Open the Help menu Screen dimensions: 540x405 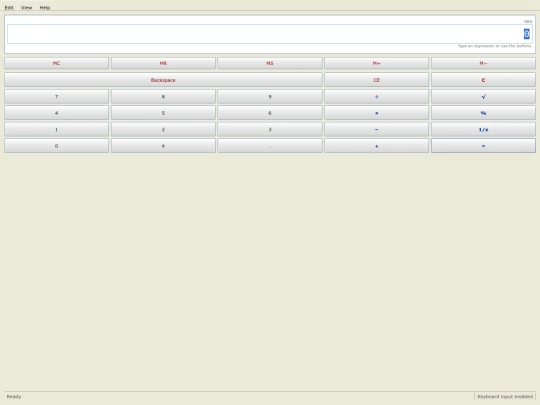(45, 8)
